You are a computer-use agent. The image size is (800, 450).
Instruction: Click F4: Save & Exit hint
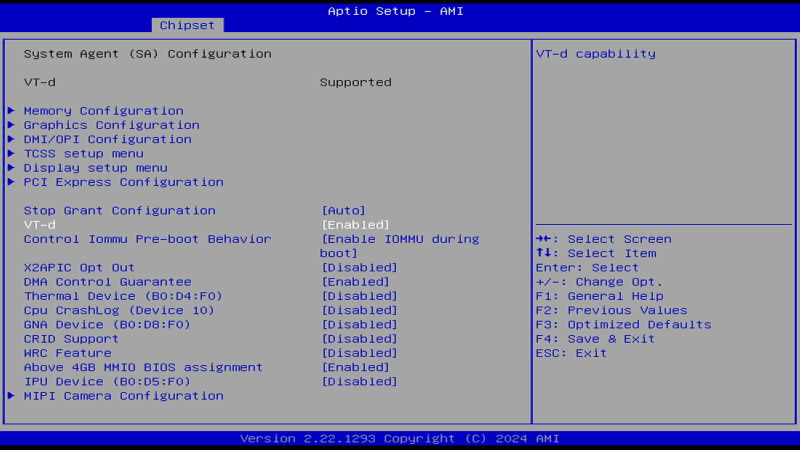pos(595,339)
